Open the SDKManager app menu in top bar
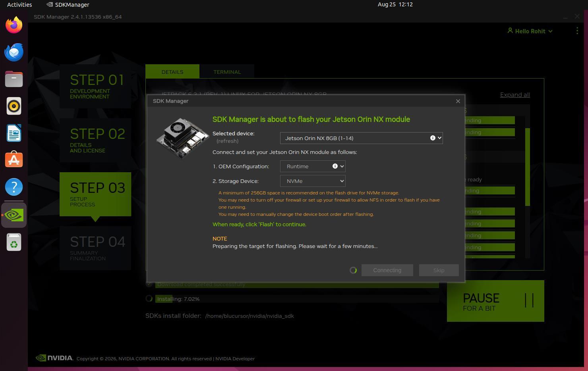 coord(68,4)
